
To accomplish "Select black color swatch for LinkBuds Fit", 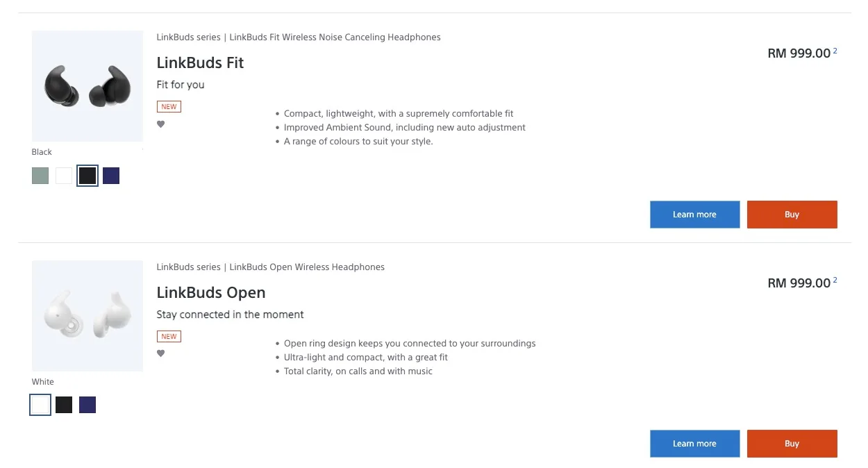I will point(87,176).
